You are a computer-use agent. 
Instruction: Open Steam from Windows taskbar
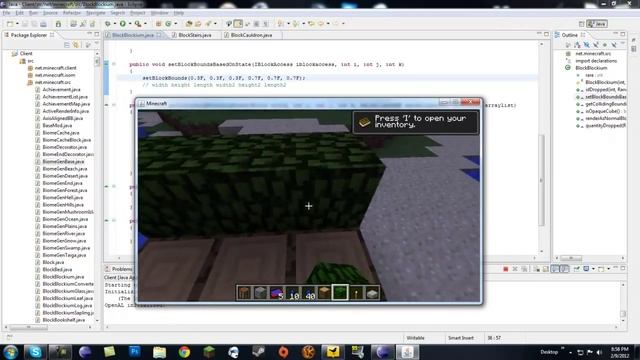point(258,352)
